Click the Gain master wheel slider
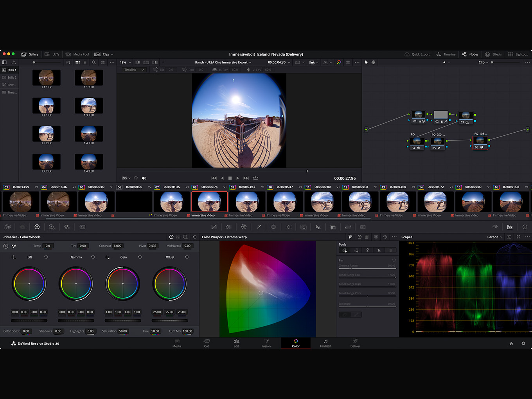This screenshot has width=532, height=399. (x=123, y=320)
